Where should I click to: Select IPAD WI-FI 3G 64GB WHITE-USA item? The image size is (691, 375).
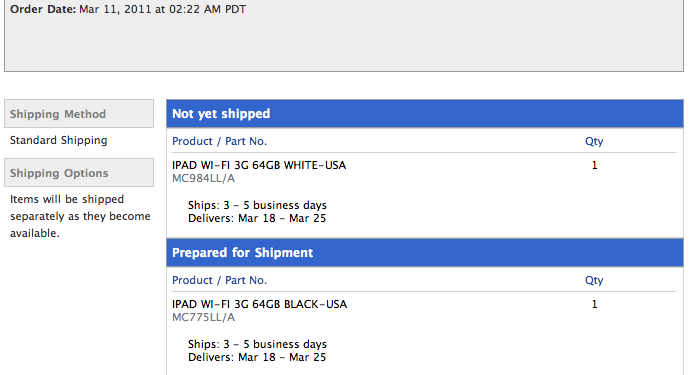click(x=259, y=165)
